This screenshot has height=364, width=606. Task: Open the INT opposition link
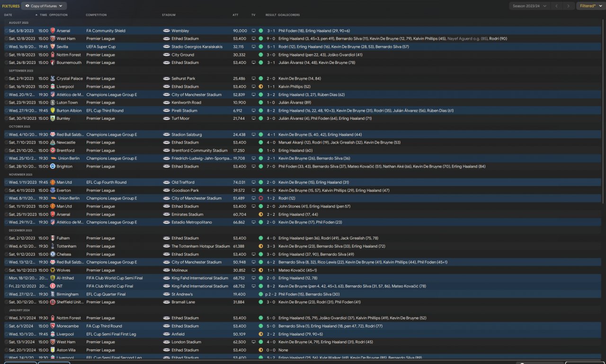click(x=60, y=286)
